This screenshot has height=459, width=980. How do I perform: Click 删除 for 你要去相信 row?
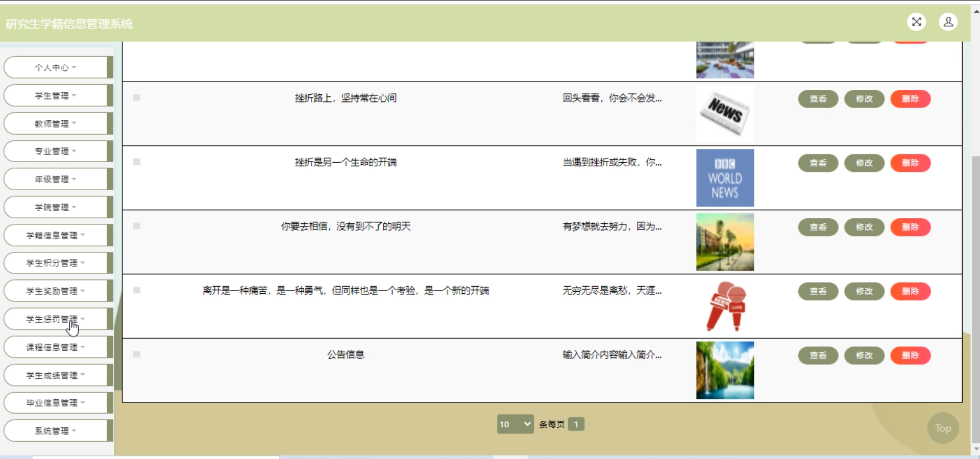click(911, 227)
